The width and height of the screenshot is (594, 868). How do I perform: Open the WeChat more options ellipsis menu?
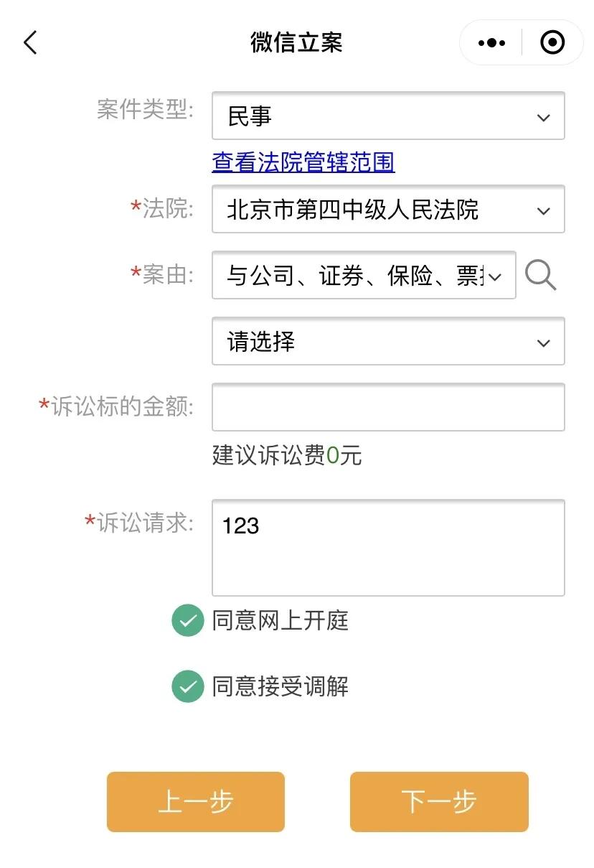coord(490,42)
